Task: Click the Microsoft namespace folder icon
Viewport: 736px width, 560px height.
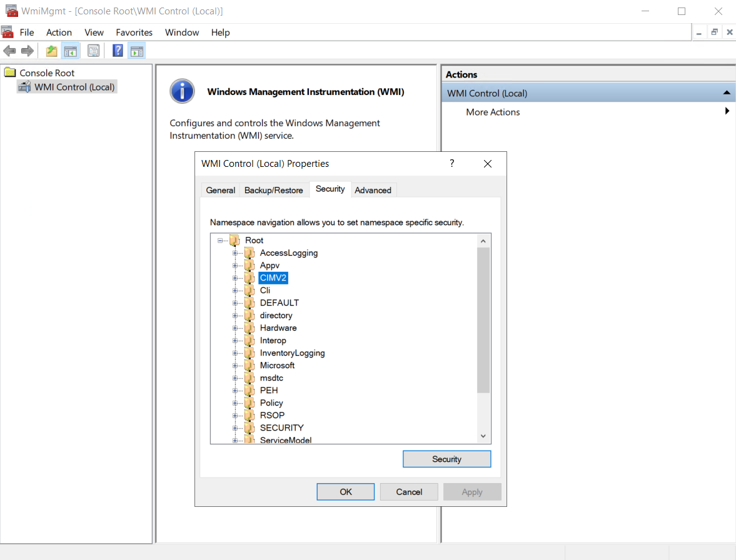Action: (x=250, y=366)
